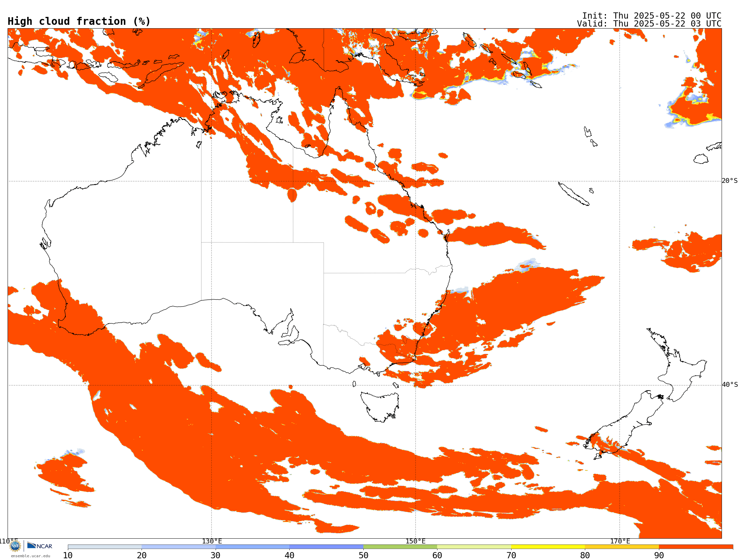
Task: Click the 50–60 green colorbar segment
Action: click(400, 547)
